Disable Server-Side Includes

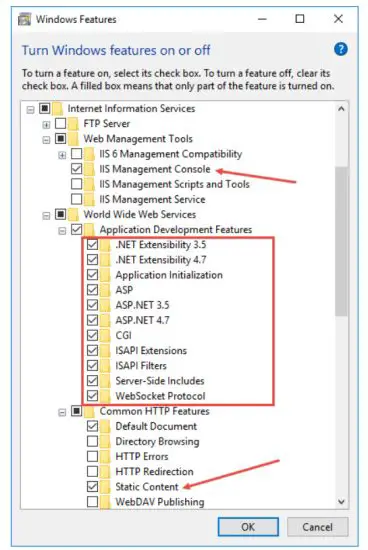tap(92, 381)
